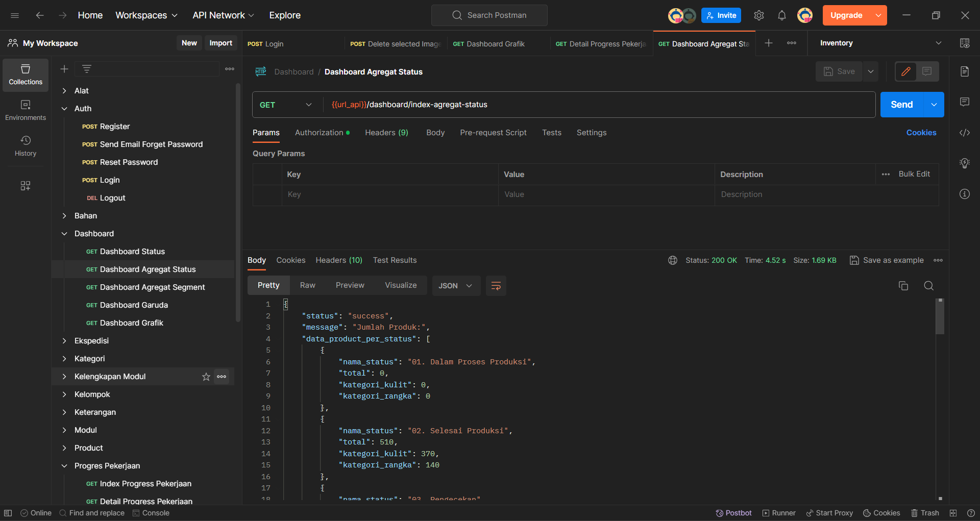Click the notifications bell icon

click(x=781, y=15)
